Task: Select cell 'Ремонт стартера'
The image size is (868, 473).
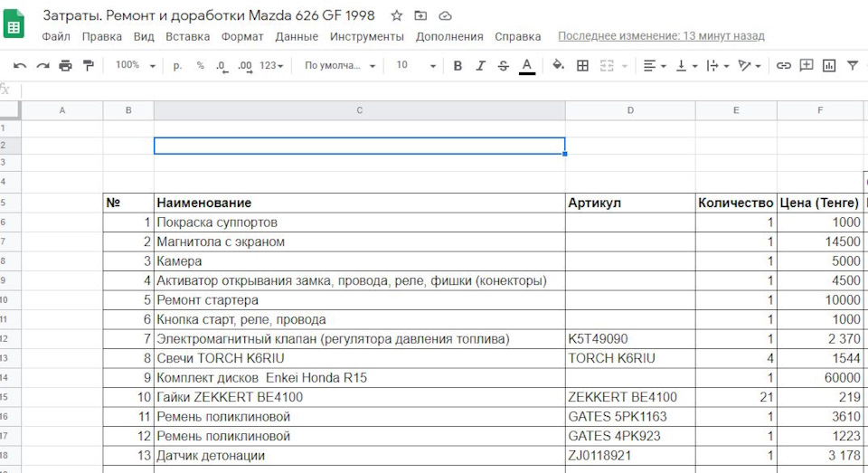Action: pyautogui.click(x=359, y=300)
